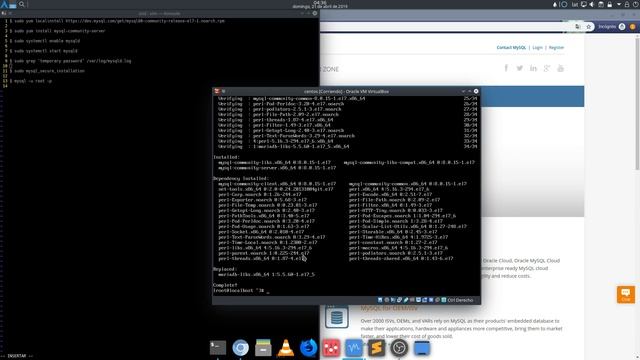Open the MySQL Google Plus icon

click(x=547, y=68)
